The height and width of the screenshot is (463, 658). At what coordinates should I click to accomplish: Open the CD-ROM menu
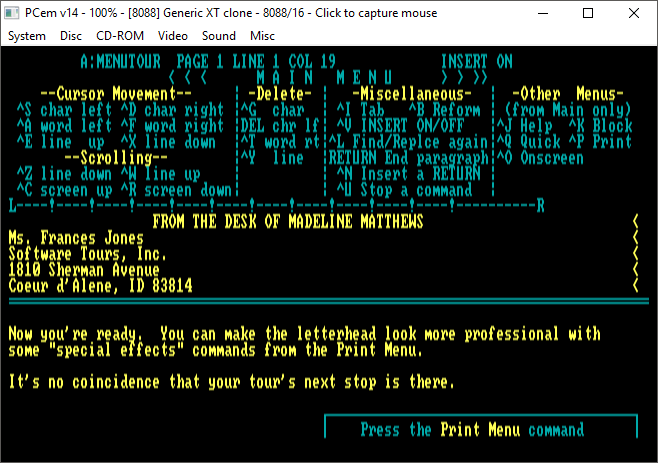120,36
